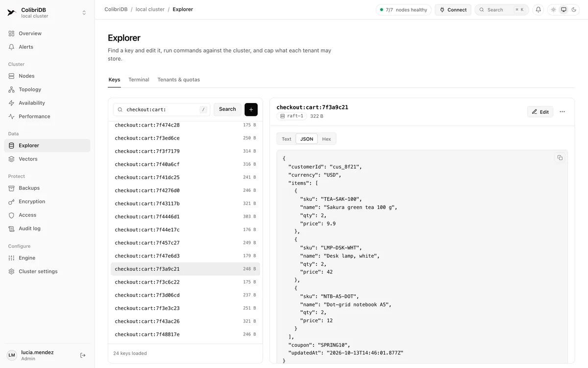The image size is (588, 368).
Task: Focus the key pattern search field
Action: click(162, 109)
